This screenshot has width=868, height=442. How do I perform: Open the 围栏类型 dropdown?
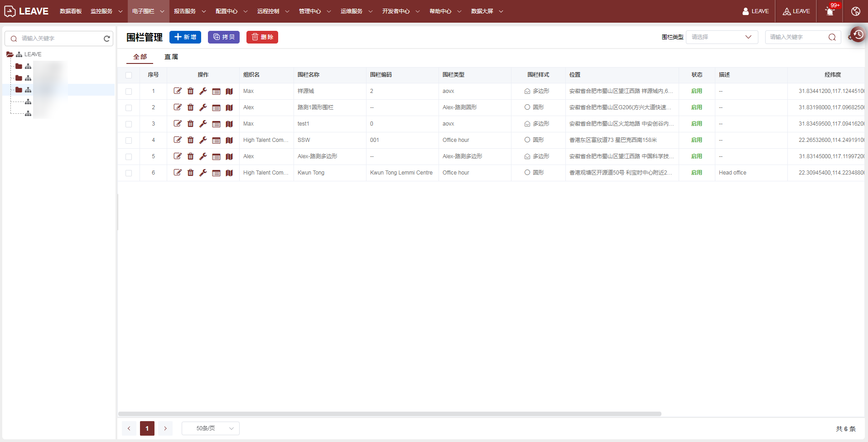click(x=722, y=37)
